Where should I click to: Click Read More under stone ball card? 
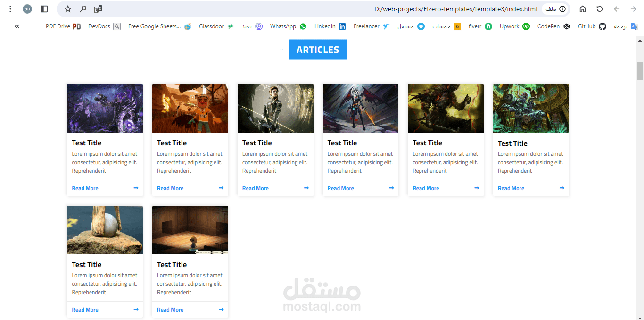point(85,310)
